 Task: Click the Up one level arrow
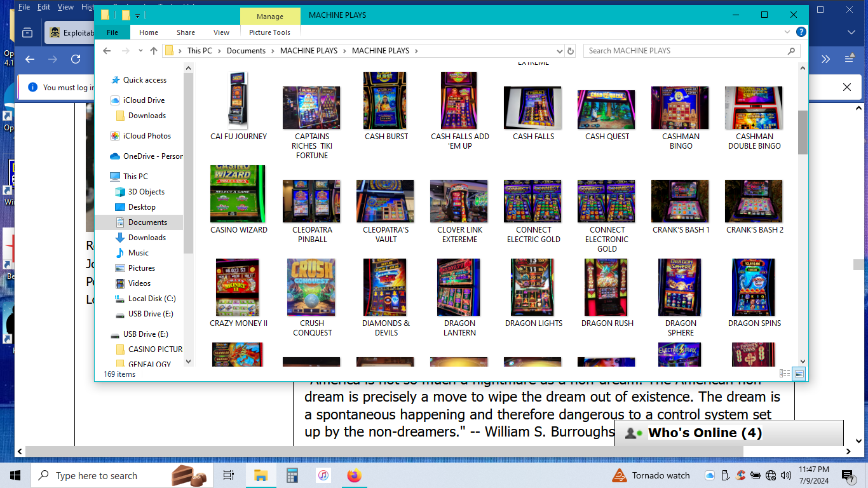154,51
